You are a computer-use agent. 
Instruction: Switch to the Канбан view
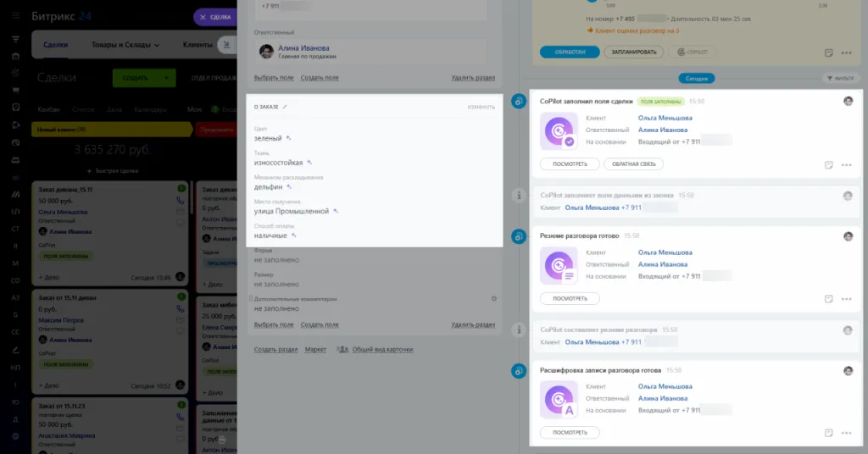click(x=50, y=109)
